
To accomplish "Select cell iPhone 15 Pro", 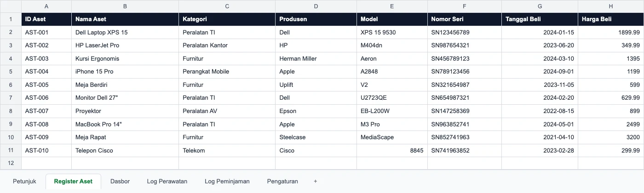I will click(125, 72).
